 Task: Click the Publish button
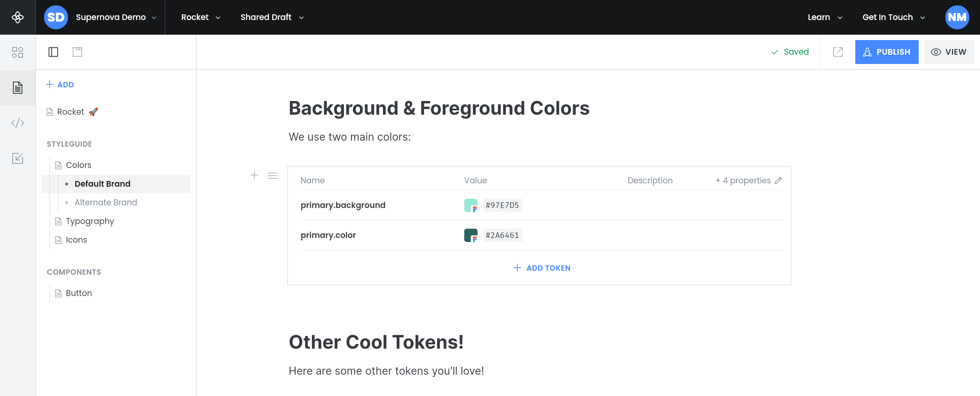tap(886, 52)
